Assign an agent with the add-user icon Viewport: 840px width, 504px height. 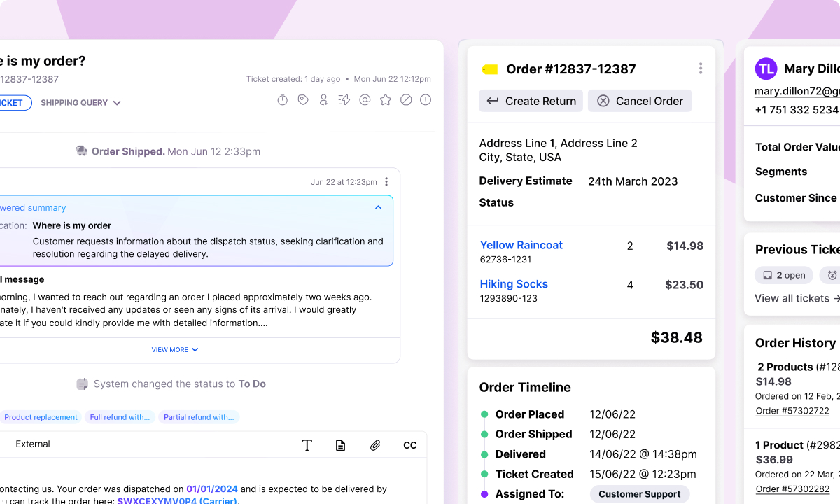[323, 100]
